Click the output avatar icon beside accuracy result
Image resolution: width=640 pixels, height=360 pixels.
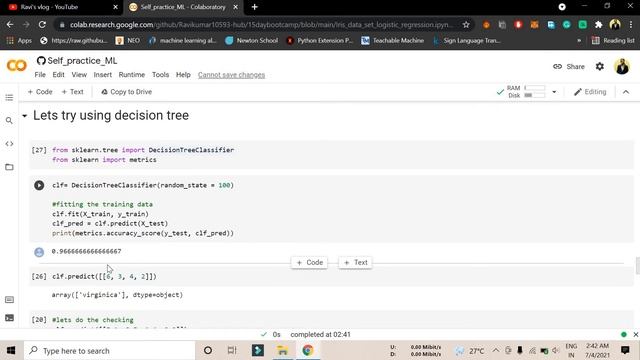coord(39,252)
